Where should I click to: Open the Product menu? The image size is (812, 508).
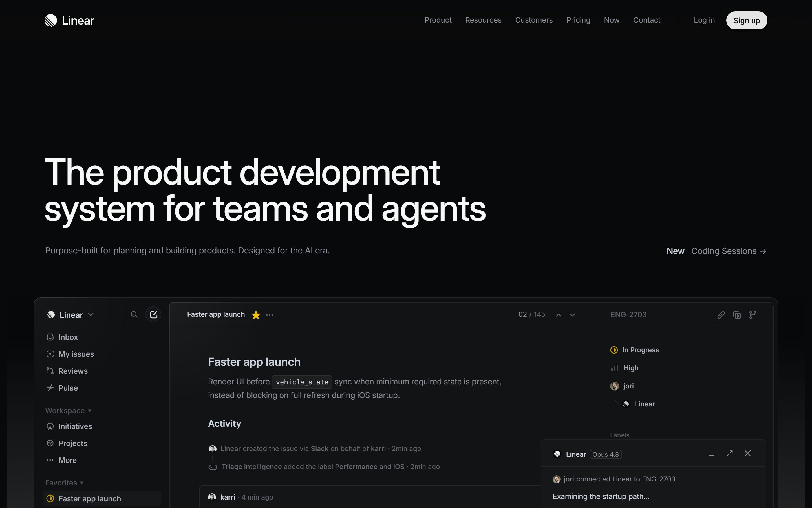pos(438,20)
